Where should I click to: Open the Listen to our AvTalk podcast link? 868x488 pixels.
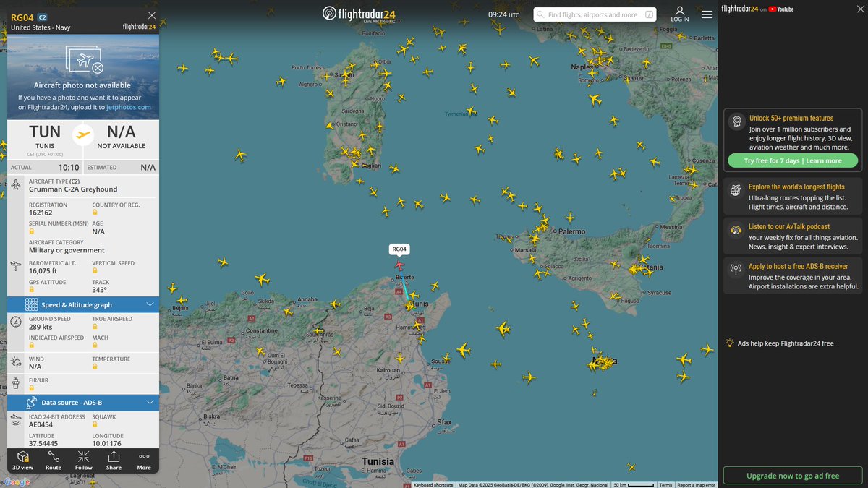click(793, 236)
